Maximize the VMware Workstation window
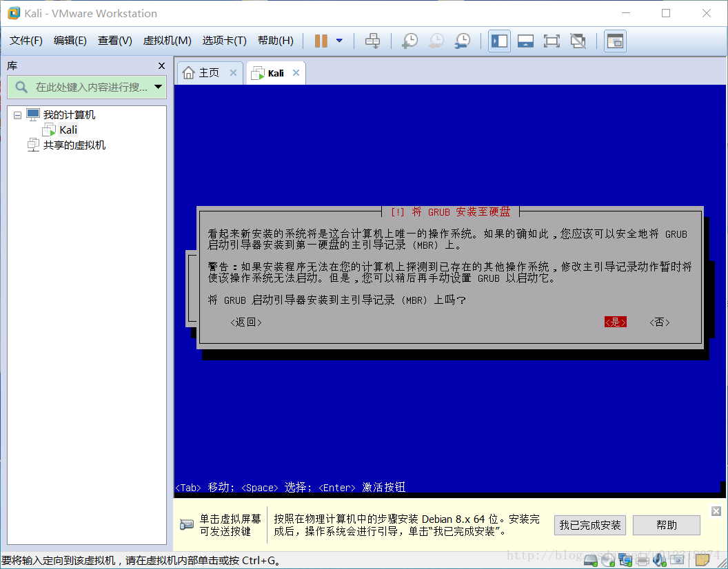The width and height of the screenshot is (728, 569). click(666, 13)
